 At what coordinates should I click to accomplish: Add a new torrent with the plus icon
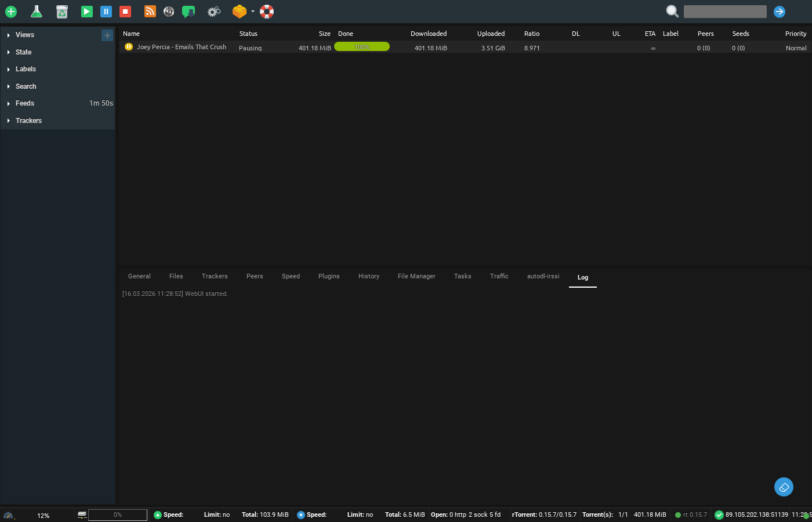point(11,12)
